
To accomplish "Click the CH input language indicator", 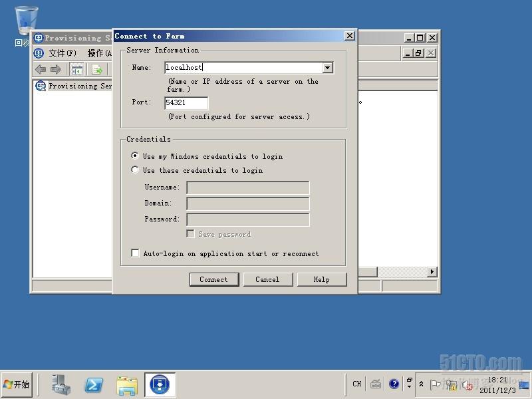I will [357, 384].
